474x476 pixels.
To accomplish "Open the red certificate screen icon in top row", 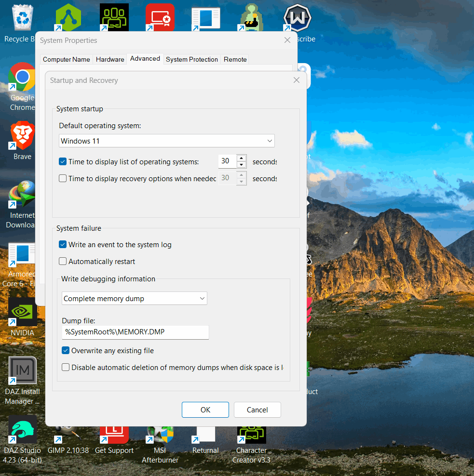I will 160,18.
